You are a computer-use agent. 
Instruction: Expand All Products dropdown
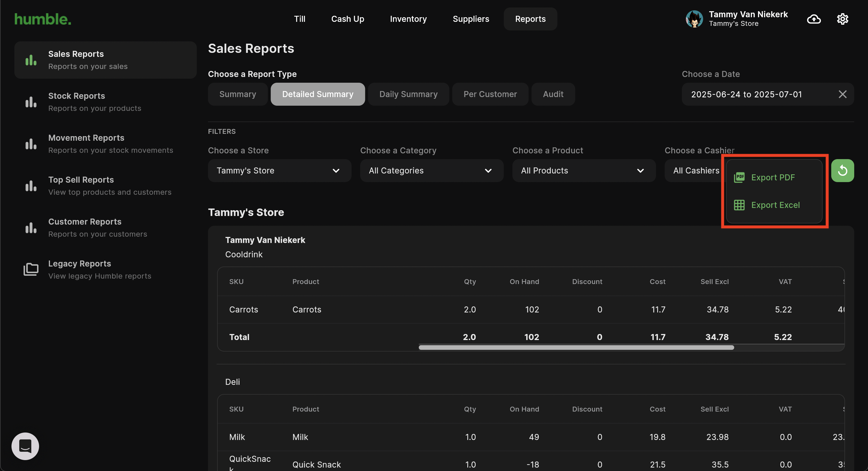click(584, 171)
